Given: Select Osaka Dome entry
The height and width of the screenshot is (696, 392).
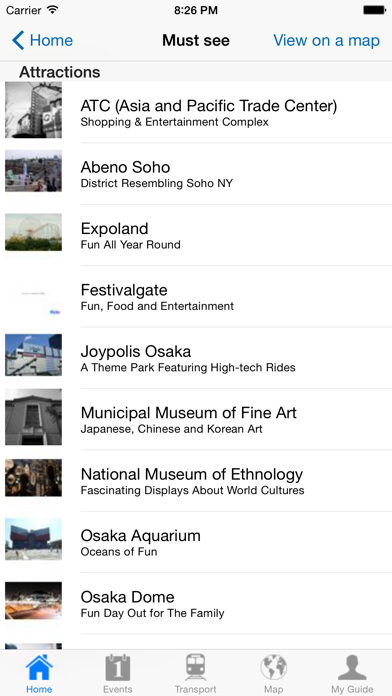Looking at the screenshot, I should pos(196,603).
